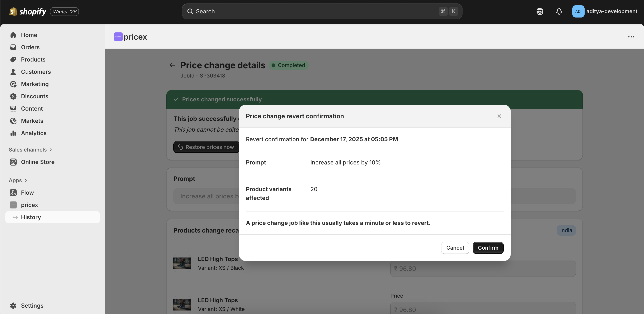
Task: Open the Flow app in sidebar
Action: point(27,192)
